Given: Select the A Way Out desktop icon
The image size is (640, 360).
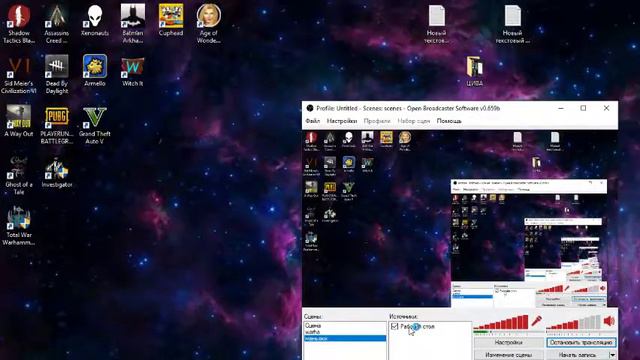Looking at the screenshot, I should (19, 121).
